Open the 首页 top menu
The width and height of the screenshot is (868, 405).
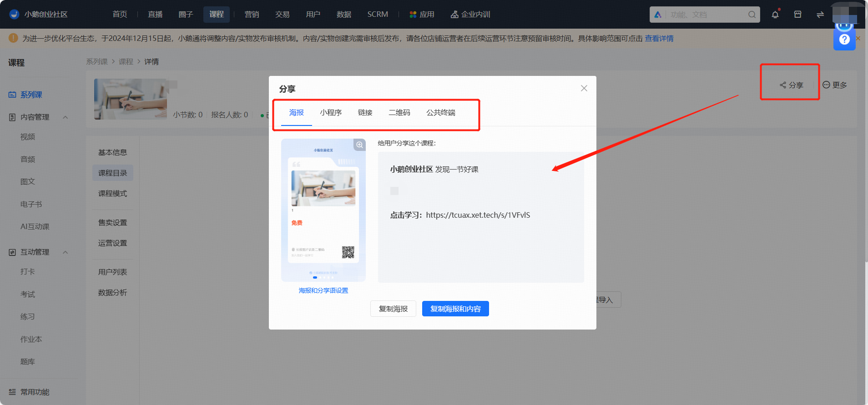click(x=120, y=15)
